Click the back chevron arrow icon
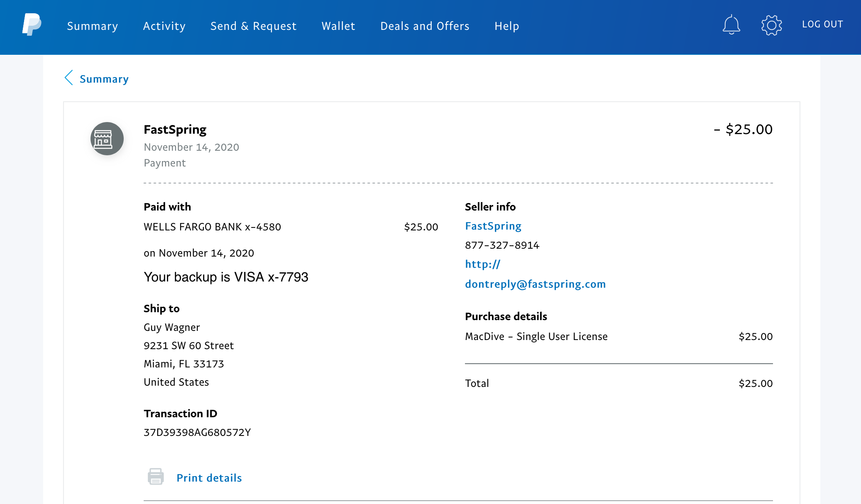The width and height of the screenshot is (861, 504). pos(69,78)
